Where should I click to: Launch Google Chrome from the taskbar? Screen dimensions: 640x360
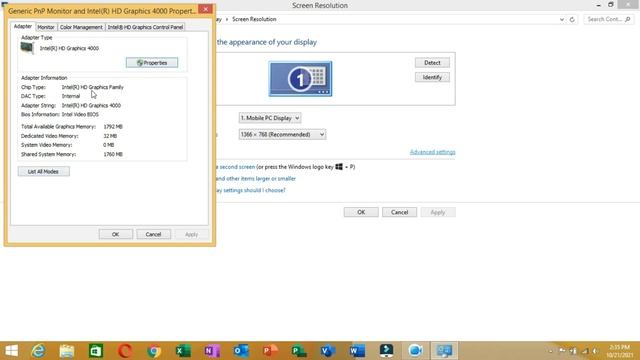coord(154,351)
